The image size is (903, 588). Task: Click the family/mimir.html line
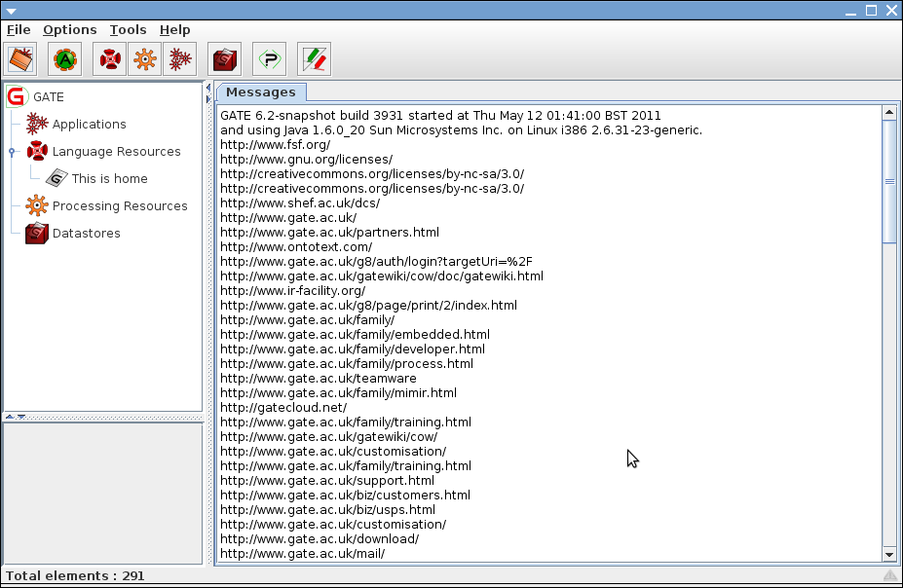[338, 393]
